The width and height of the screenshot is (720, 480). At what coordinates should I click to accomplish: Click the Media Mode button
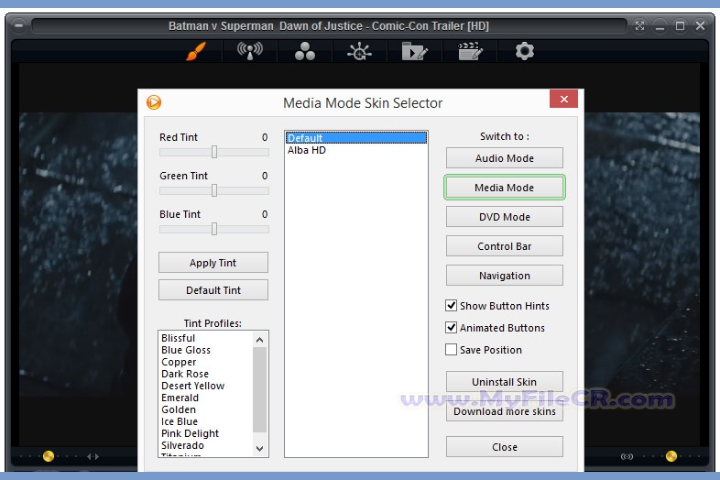click(504, 187)
